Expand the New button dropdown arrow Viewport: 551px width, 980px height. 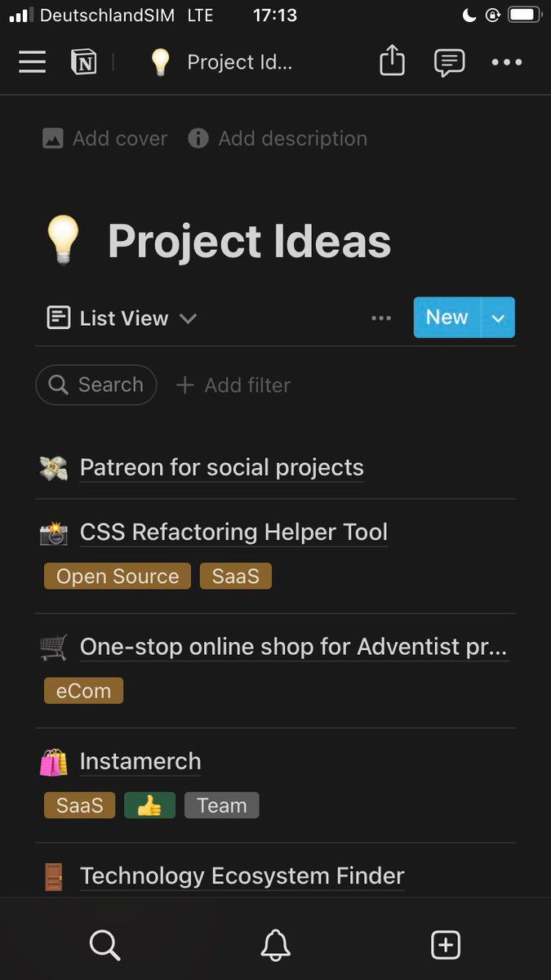[x=498, y=318]
